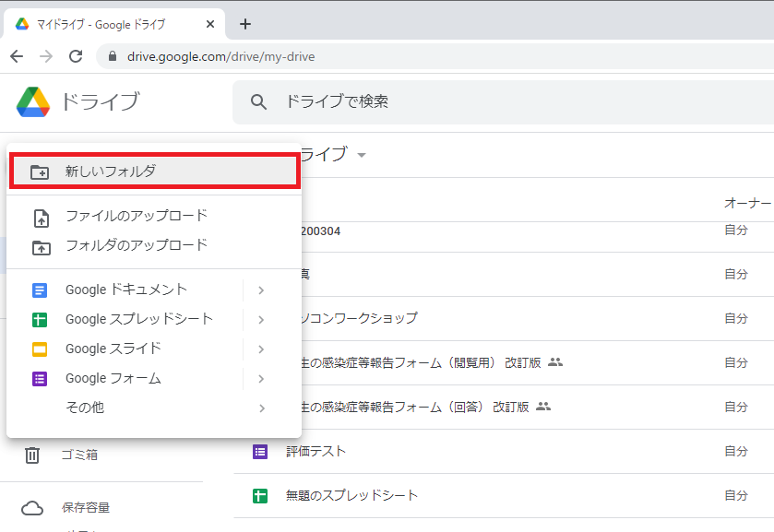774x532 pixels.
Task: Open 保存容量 in the sidebar
Action: (x=86, y=508)
